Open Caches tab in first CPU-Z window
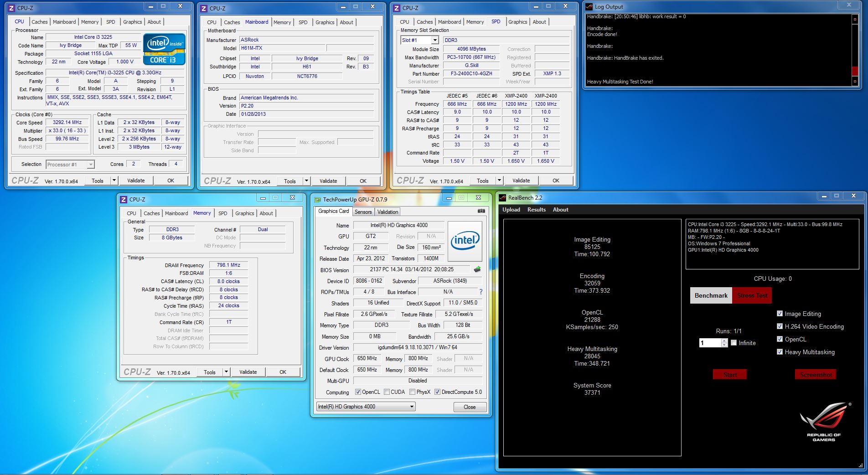Screen dimensions: 868x475 39,22
